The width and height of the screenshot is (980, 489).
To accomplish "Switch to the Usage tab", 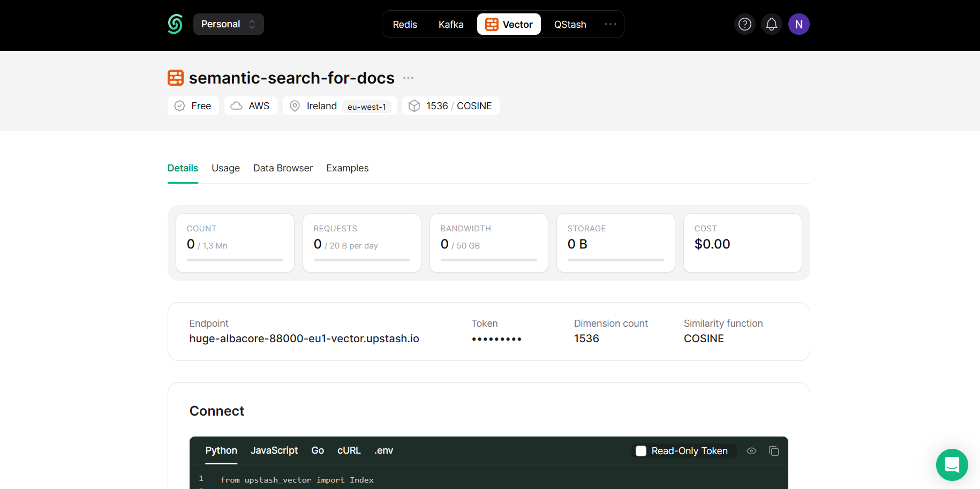I will click(x=225, y=168).
